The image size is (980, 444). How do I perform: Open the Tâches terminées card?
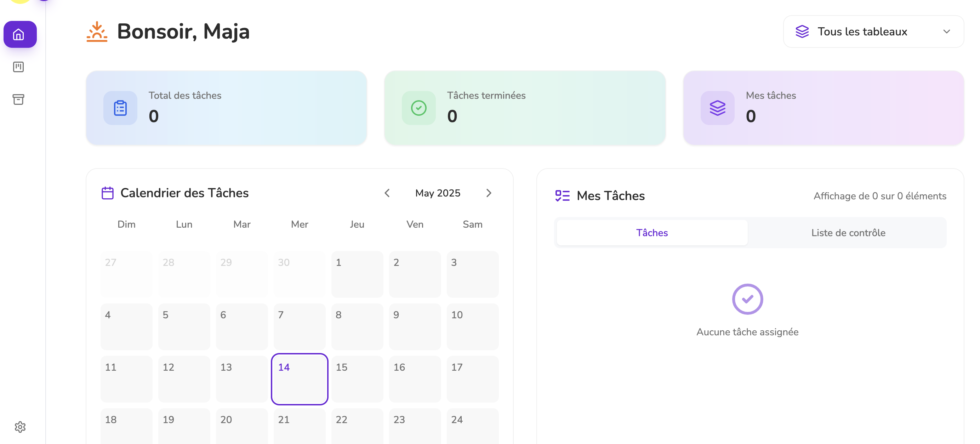point(525,108)
